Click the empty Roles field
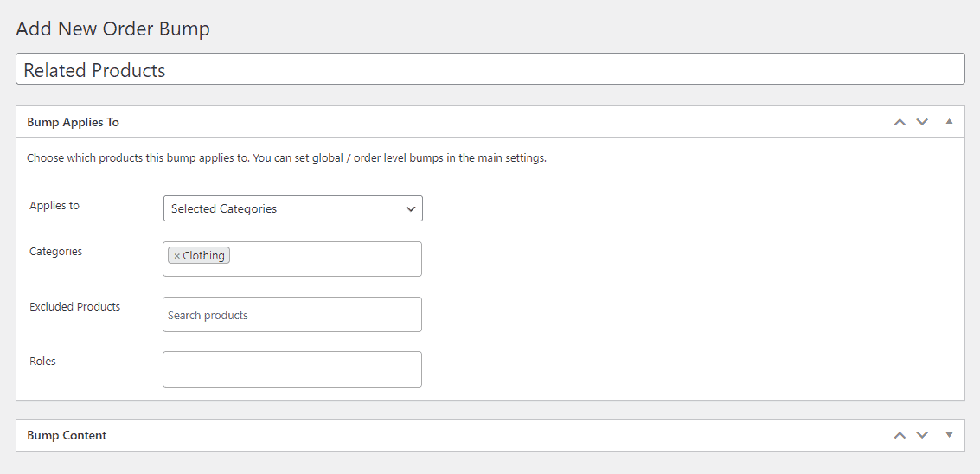980x474 pixels. coord(291,369)
